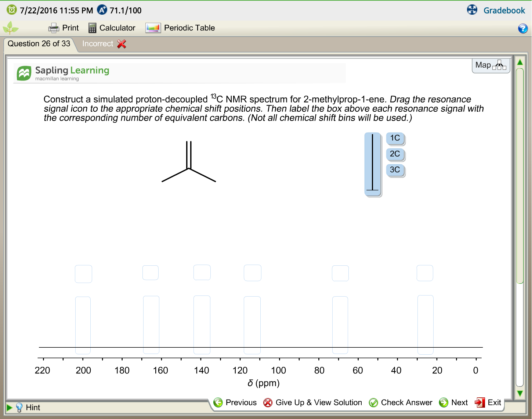Click the help question mark icon
Screen dimensions: 532x419
[x=523, y=28]
